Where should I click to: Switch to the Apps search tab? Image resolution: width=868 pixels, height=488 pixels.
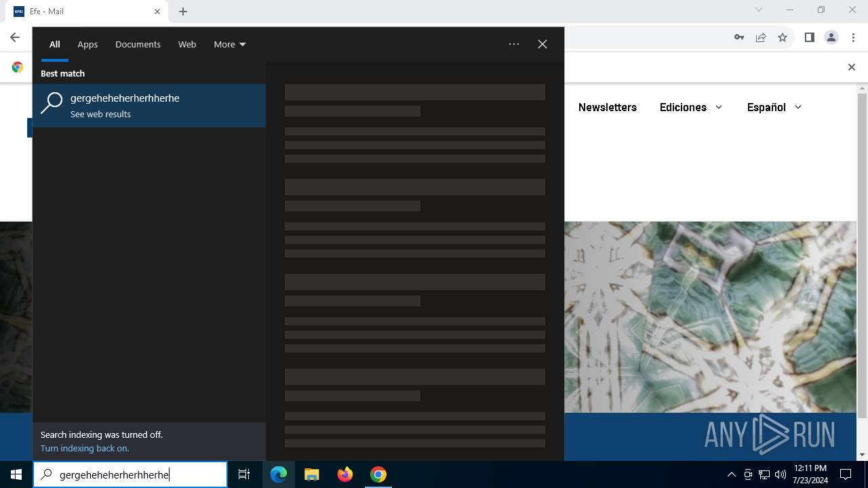tap(87, 44)
